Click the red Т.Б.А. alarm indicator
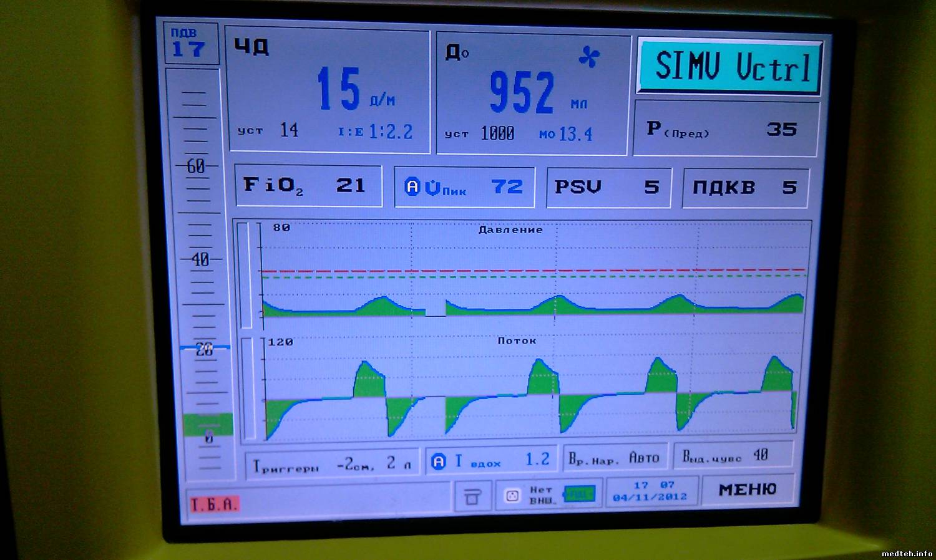Image resolution: width=936 pixels, height=560 pixels. point(214,504)
